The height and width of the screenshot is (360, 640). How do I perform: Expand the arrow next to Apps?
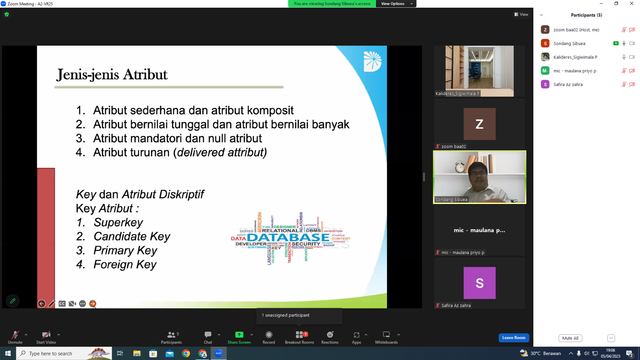click(x=366, y=335)
